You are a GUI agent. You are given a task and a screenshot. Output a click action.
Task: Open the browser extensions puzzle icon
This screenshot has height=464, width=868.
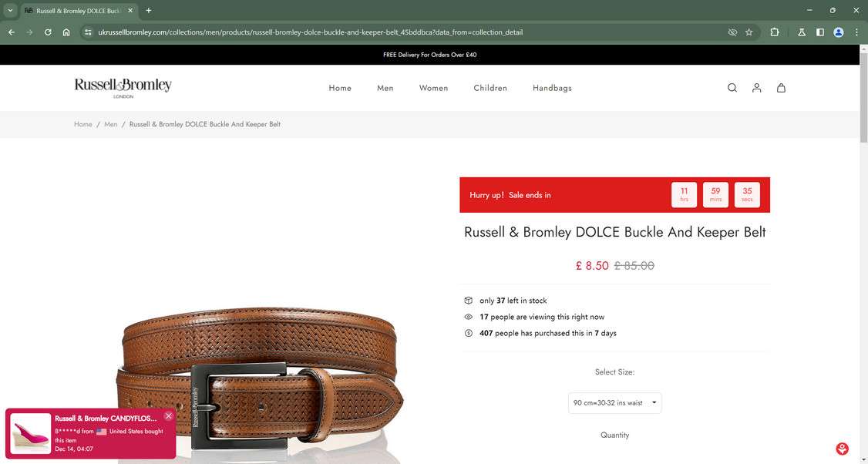(x=775, y=32)
